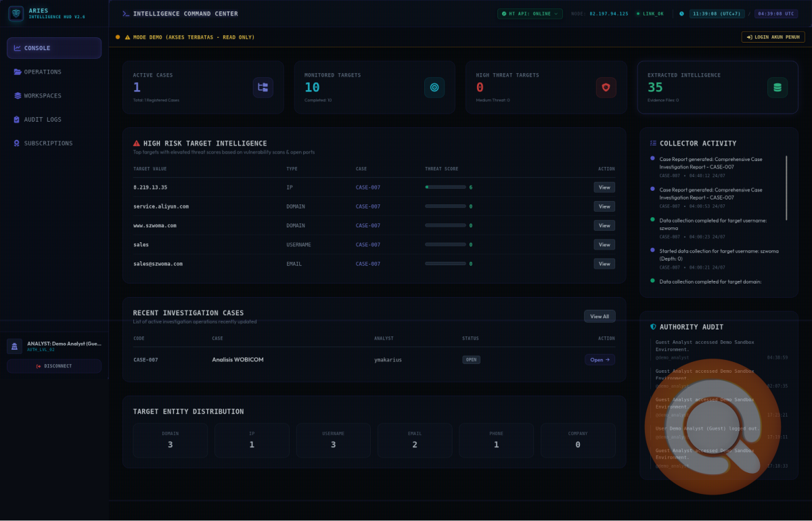
Task: Open case Analisis WOBICOM
Action: 600,360
